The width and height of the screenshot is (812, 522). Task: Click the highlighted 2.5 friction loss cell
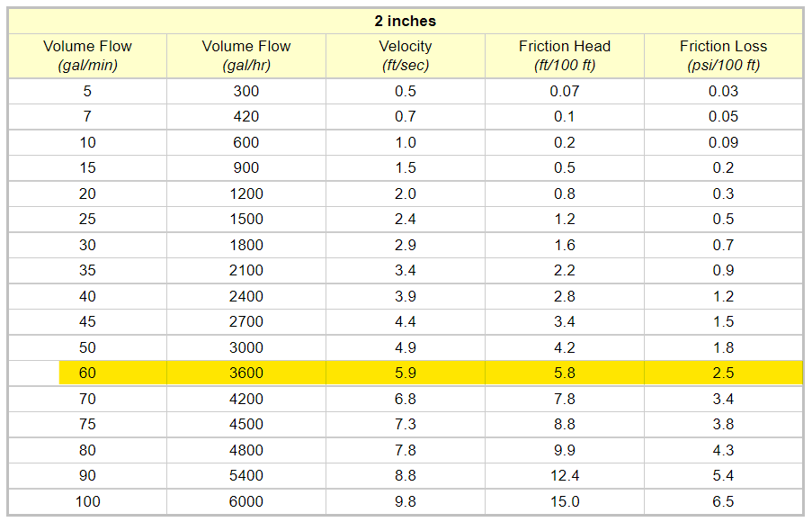[x=723, y=373]
